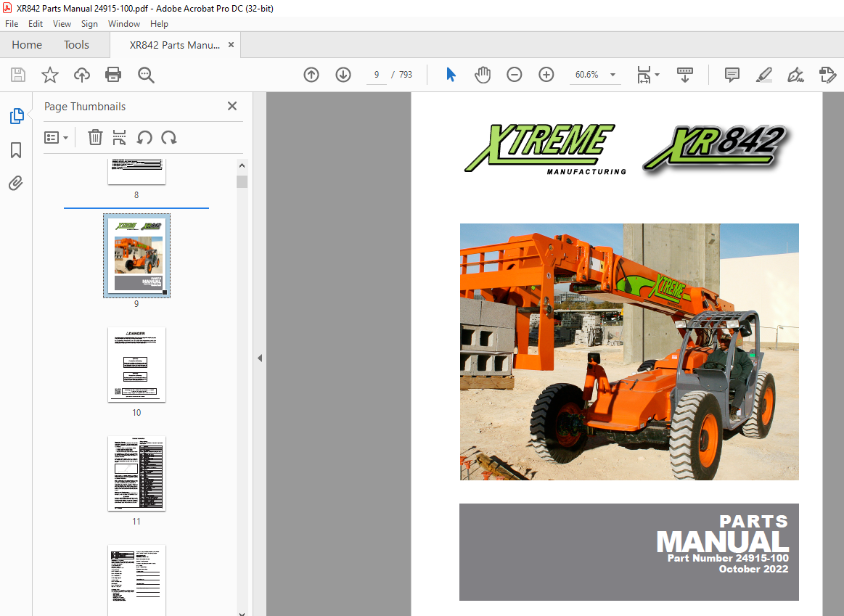Close the Page Thumbnails panel
This screenshot has height=616, width=844.
[x=232, y=106]
